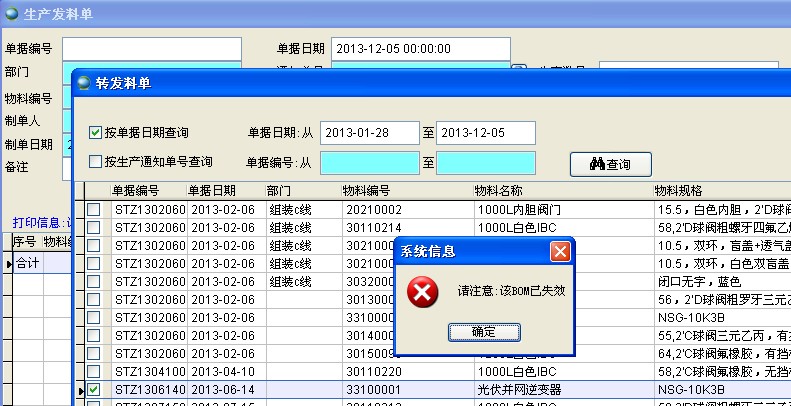Screen dimensions: 791x406
Task: Check the row with material 30110214
Action: pos(93,227)
